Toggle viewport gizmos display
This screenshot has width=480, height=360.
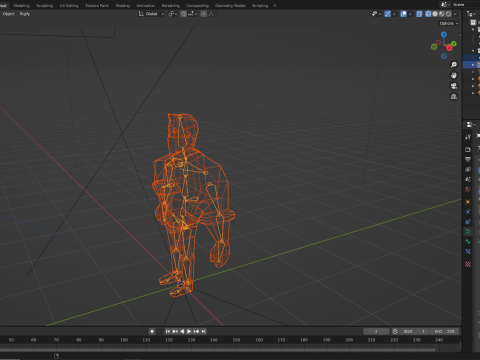[387, 14]
